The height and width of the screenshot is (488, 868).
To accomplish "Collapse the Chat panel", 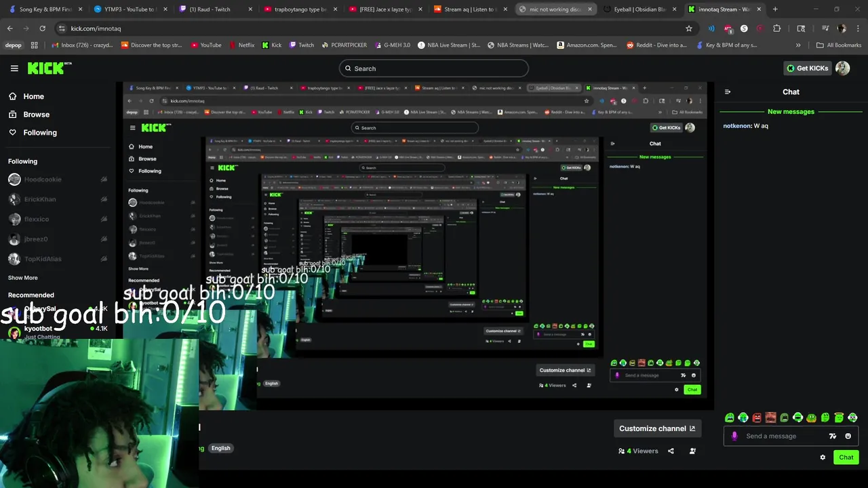I will pos(728,92).
